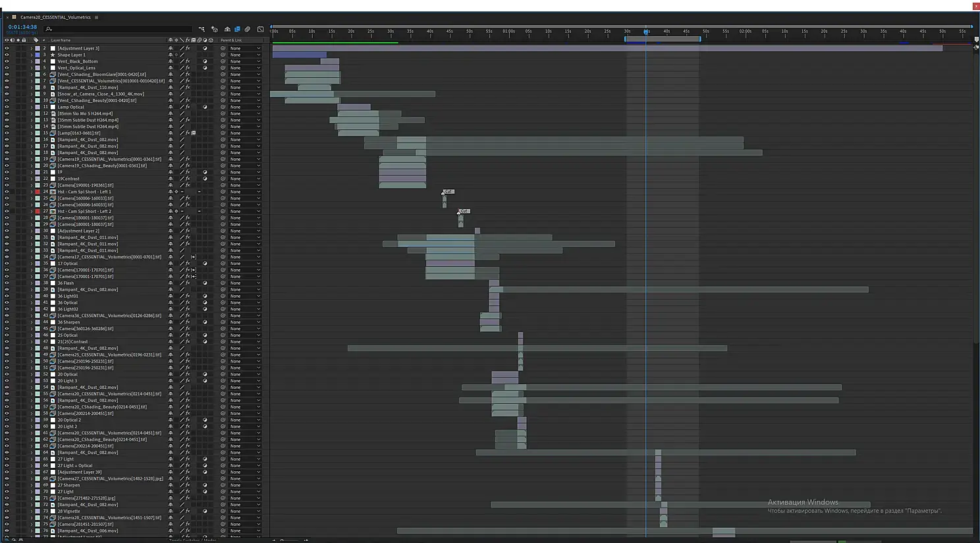Click label color swatch of Shape Layer 1
This screenshot has width=980, height=543.
tap(38, 55)
